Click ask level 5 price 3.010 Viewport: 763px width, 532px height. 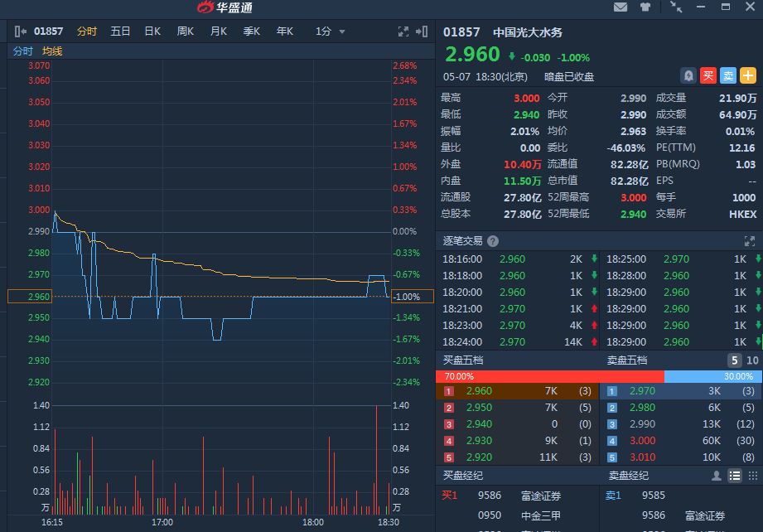[642, 457]
